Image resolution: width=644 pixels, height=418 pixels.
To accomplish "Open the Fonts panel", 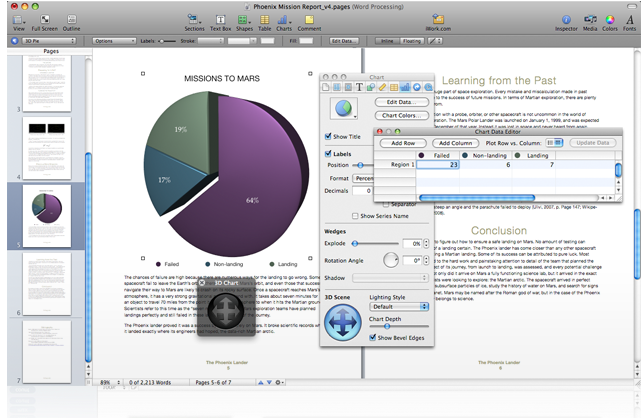I will [x=629, y=18].
